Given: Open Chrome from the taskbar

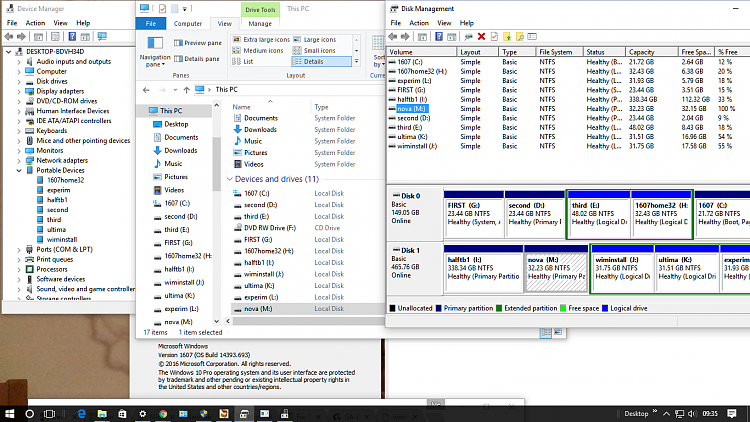Looking at the screenshot, I should click(163, 413).
